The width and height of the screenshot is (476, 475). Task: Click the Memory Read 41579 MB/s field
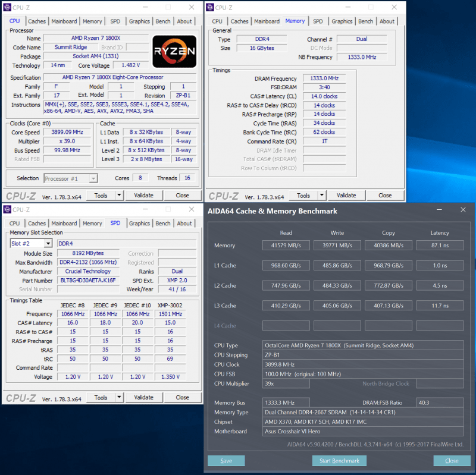[285, 246]
